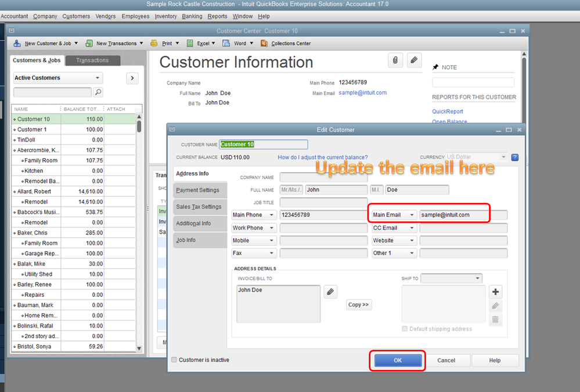Click the Main Email input field
Viewport: 580px width, 392px height.
pyautogui.click(x=463, y=215)
